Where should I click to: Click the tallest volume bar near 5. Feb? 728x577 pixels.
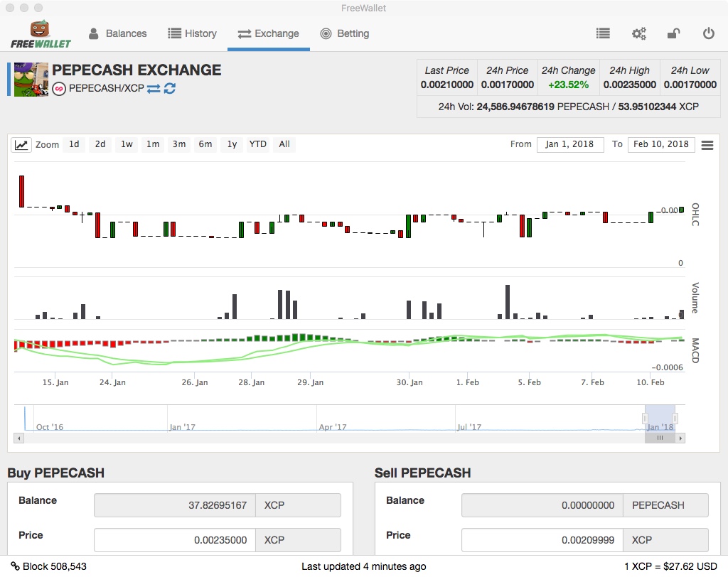click(x=508, y=302)
